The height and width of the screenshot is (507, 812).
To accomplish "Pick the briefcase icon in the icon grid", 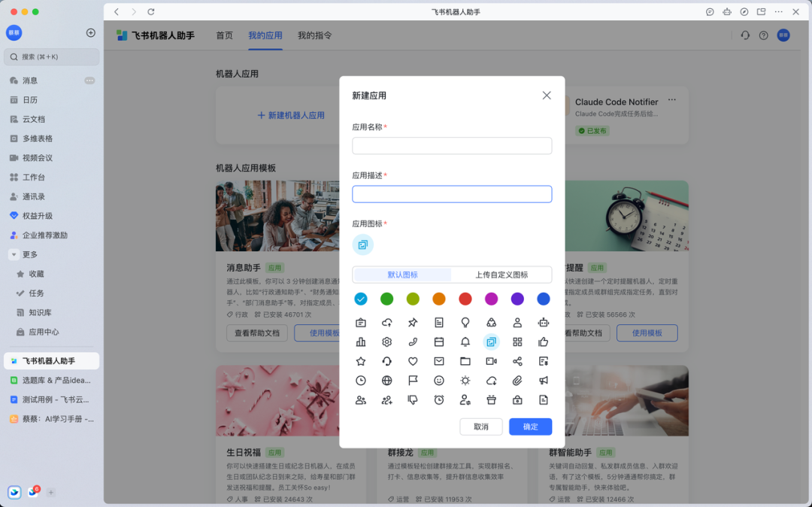I will click(361, 323).
